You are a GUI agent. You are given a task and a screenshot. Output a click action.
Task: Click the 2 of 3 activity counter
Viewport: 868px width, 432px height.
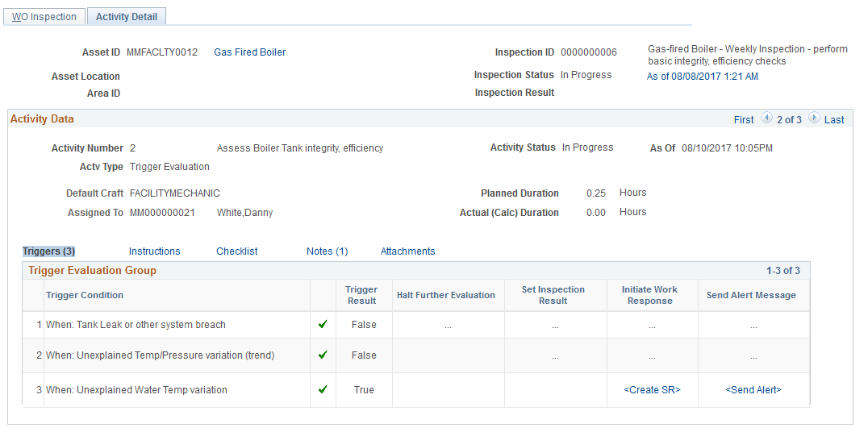click(790, 119)
